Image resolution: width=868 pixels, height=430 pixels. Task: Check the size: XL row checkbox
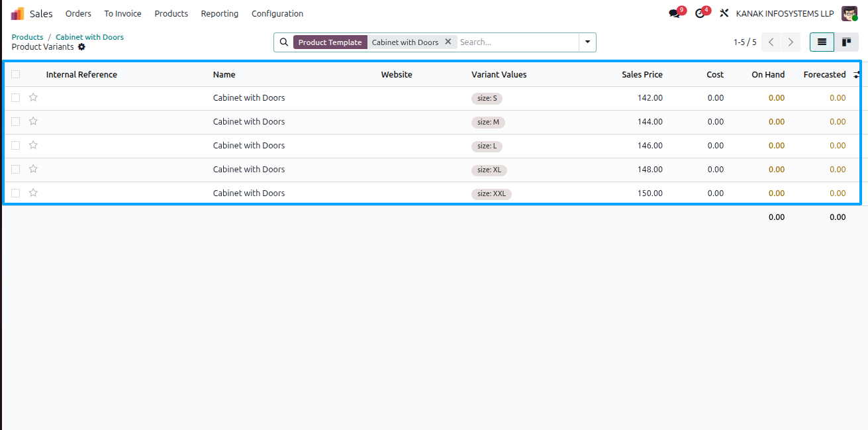15,169
